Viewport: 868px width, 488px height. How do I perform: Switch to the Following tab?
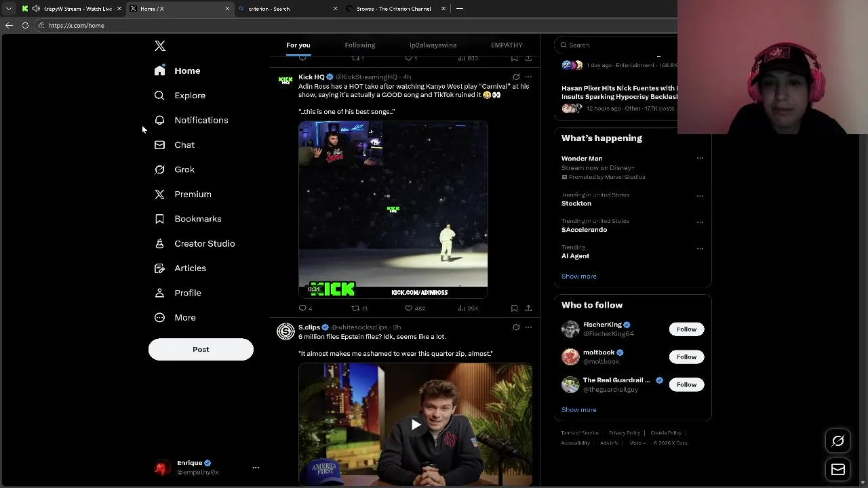point(360,45)
